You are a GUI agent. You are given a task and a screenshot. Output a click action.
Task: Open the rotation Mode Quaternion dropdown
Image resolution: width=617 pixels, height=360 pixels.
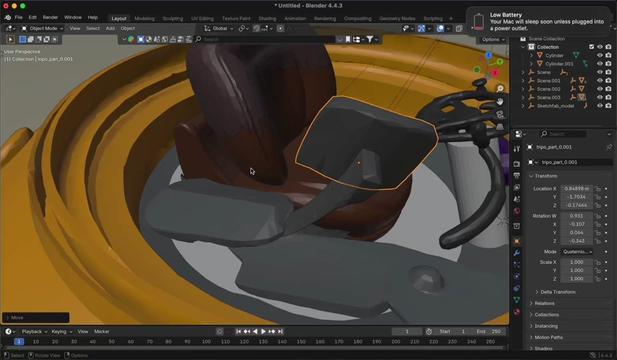577,252
